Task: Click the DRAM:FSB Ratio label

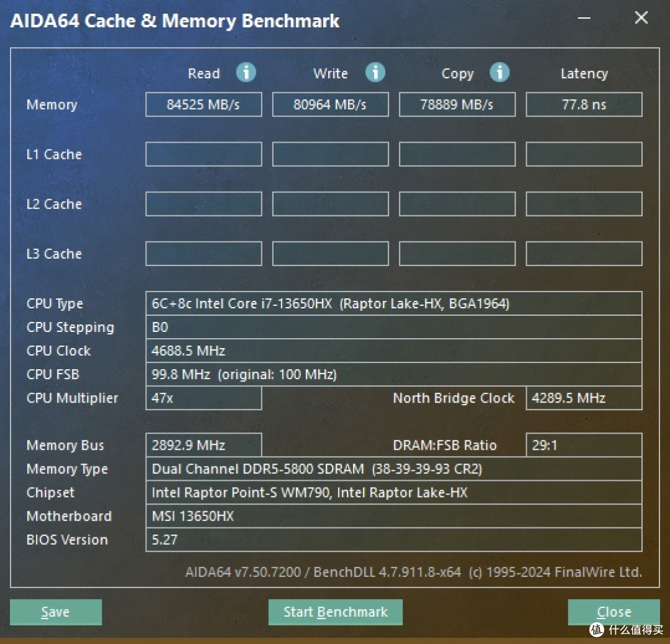Action: pos(445,445)
